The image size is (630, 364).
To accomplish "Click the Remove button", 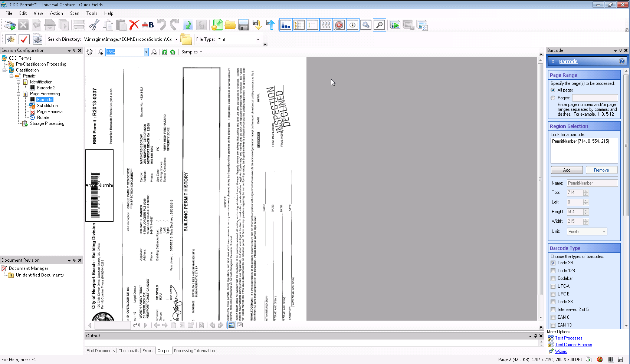I will 601,170.
